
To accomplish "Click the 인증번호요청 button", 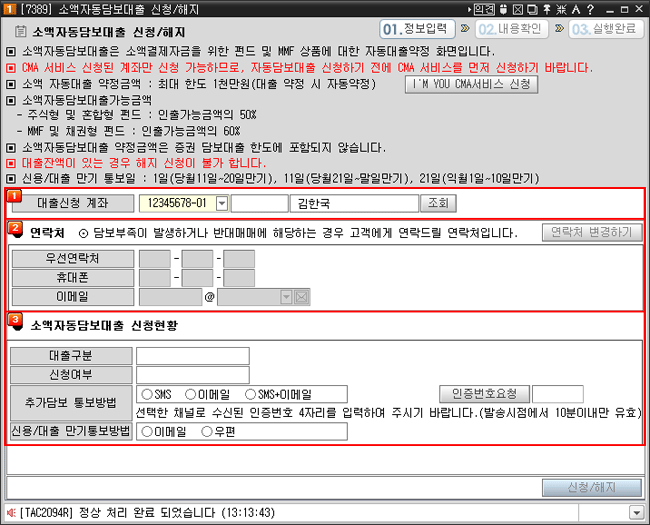I will tap(483, 394).
